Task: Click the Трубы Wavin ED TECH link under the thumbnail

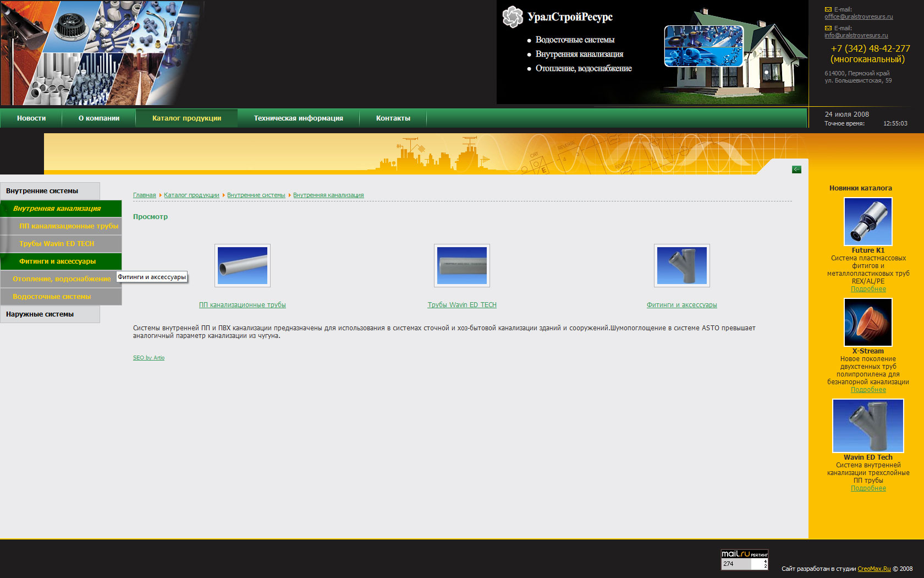Action: (x=462, y=305)
